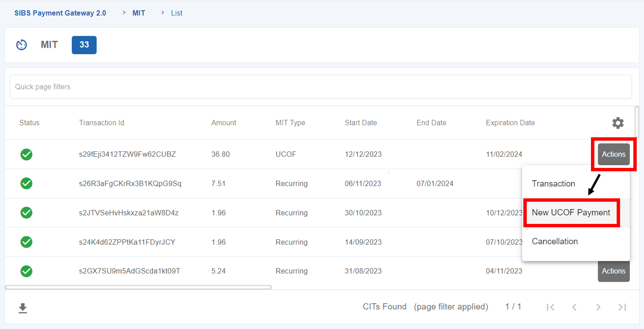Click SIBS Payment Gateway 2.0 breadcrumb
The height and width of the screenshot is (329, 644).
pyautogui.click(x=60, y=13)
